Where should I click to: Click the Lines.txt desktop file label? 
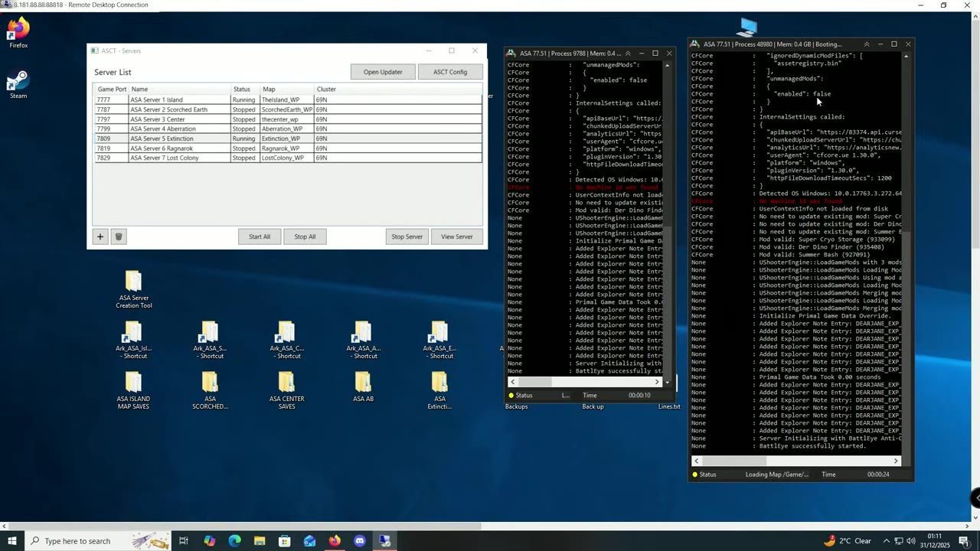coord(669,406)
